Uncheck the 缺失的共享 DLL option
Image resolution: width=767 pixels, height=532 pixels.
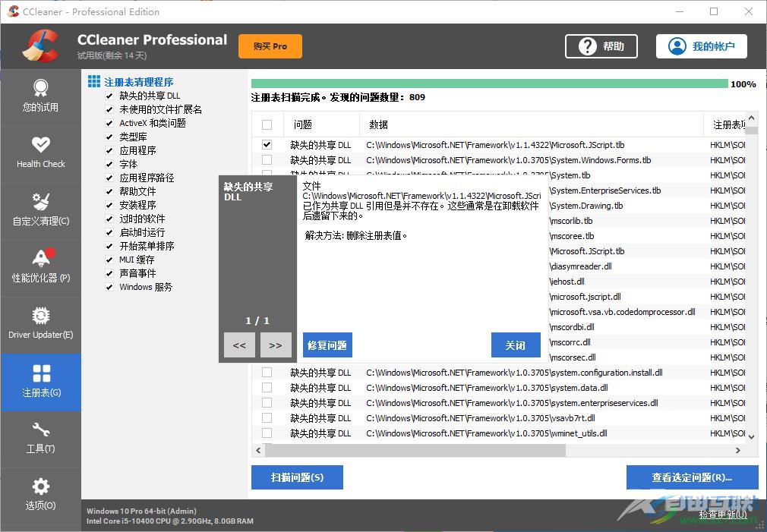108,95
